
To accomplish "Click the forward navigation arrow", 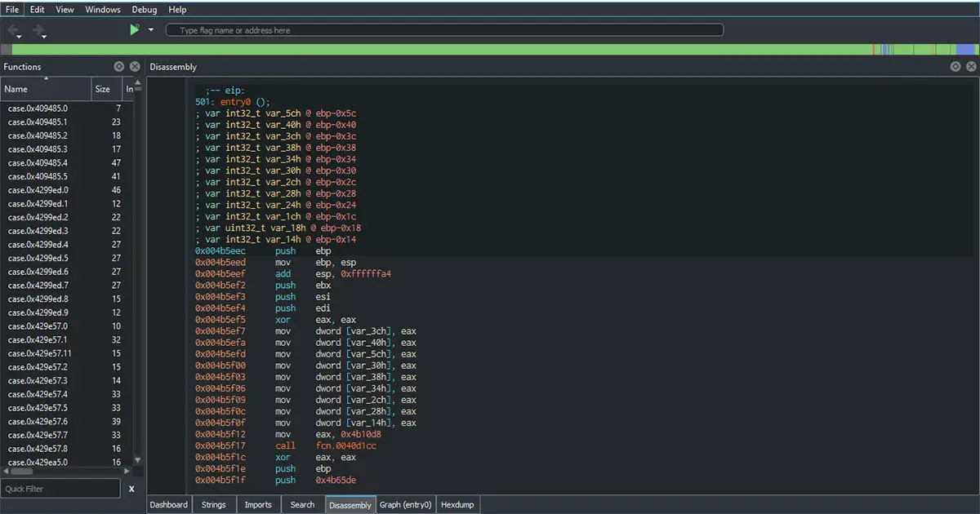I will tap(38, 30).
